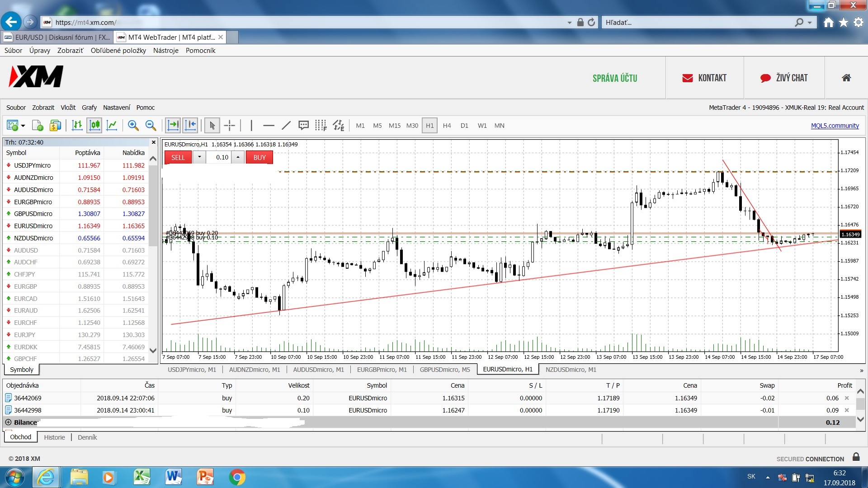Expand the Bilance row
Viewport: 868px width, 488px height.
8,422
